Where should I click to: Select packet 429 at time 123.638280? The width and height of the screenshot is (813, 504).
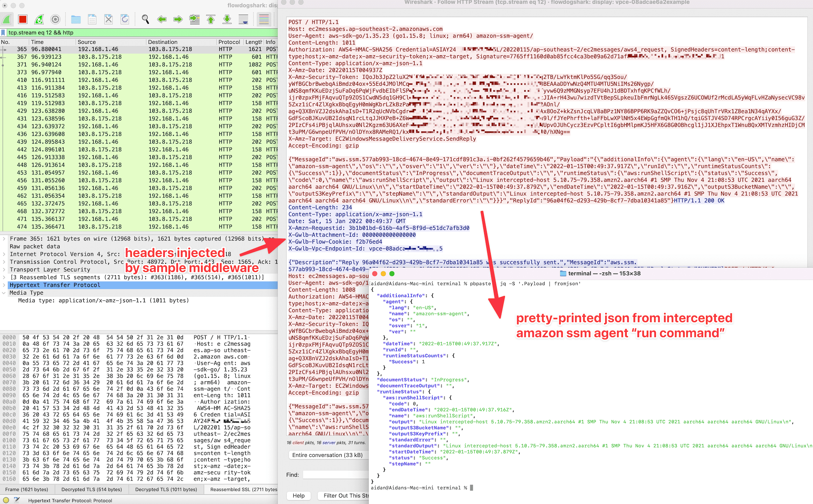pyautogui.click(x=139, y=111)
